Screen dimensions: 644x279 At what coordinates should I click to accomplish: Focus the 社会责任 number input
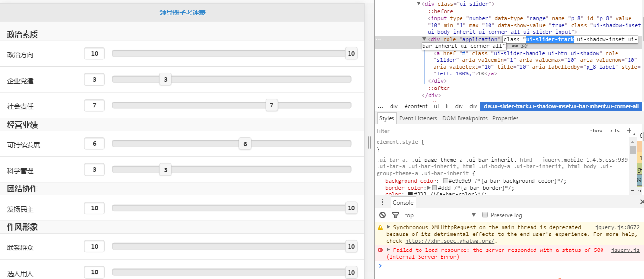pos(95,105)
